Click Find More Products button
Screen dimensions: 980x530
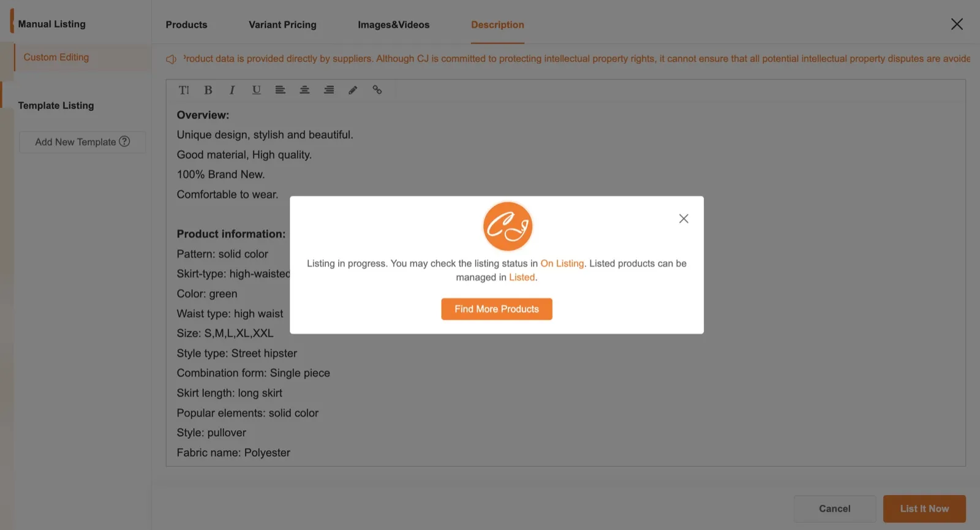(497, 309)
